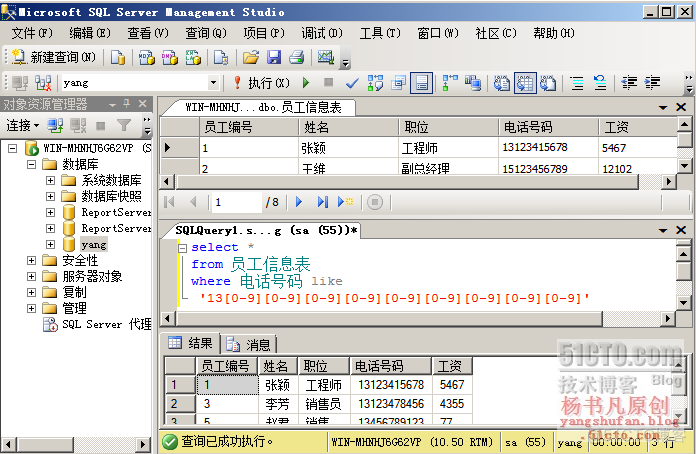Click the Save floppy disk icon
Image resolution: width=696 pixels, height=454 pixels.
click(274, 57)
